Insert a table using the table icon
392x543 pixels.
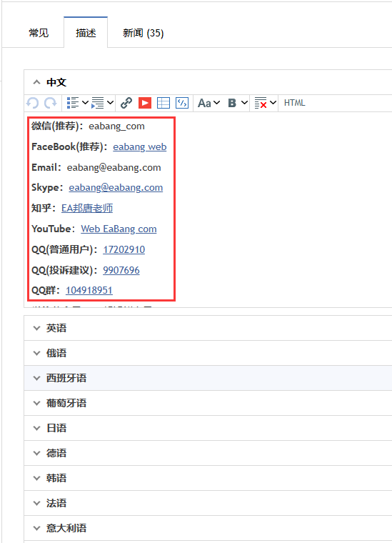pos(164,103)
